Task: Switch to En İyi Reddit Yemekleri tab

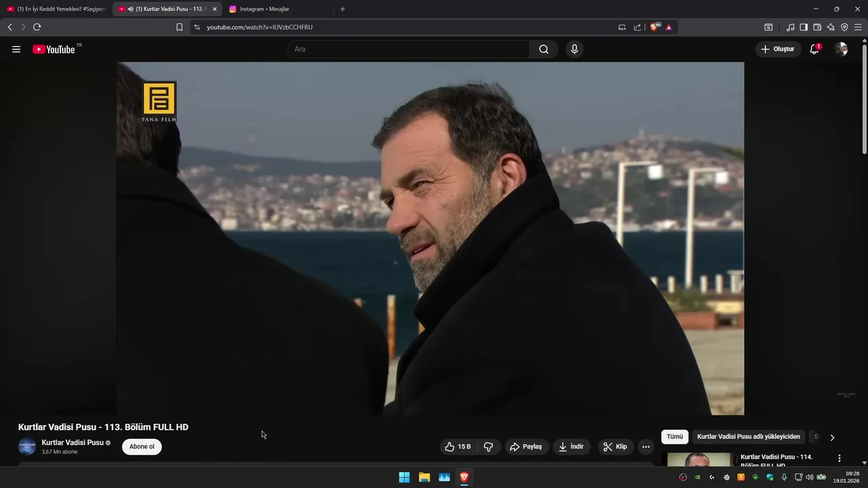Action: tap(56, 9)
